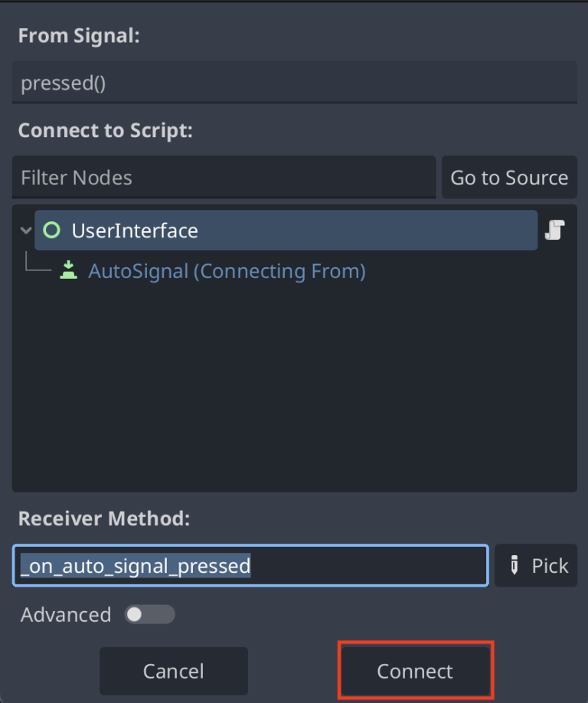Select the UserInterface node in the tree
Image resolution: width=588 pixels, height=703 pixels.
pos(134,230)
